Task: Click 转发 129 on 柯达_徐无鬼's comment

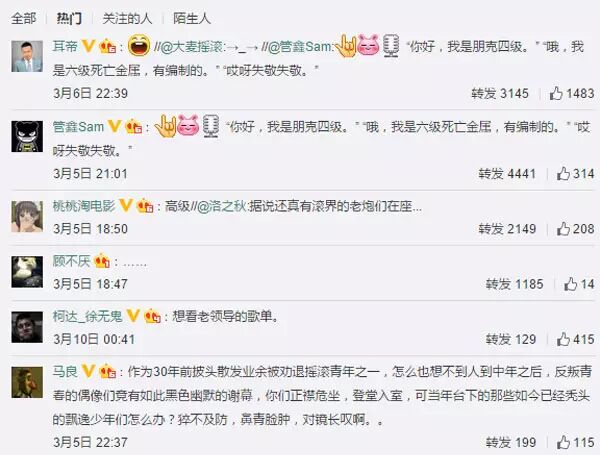Action: pos(511,339)
